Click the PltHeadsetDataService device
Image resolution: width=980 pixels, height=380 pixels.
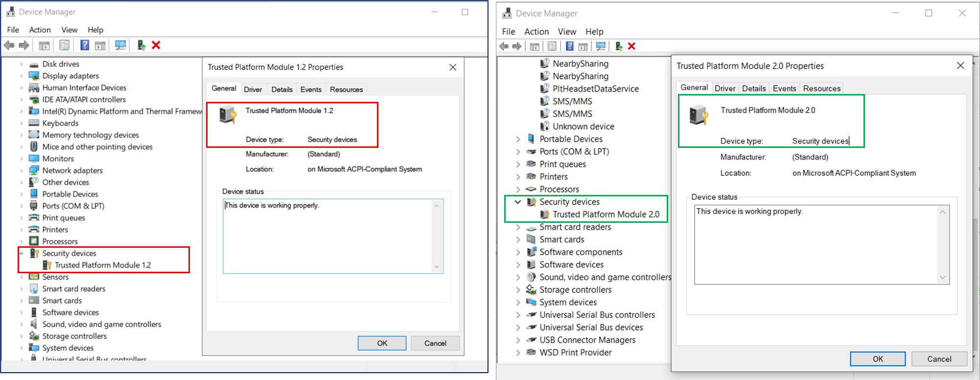pos(595,89)
